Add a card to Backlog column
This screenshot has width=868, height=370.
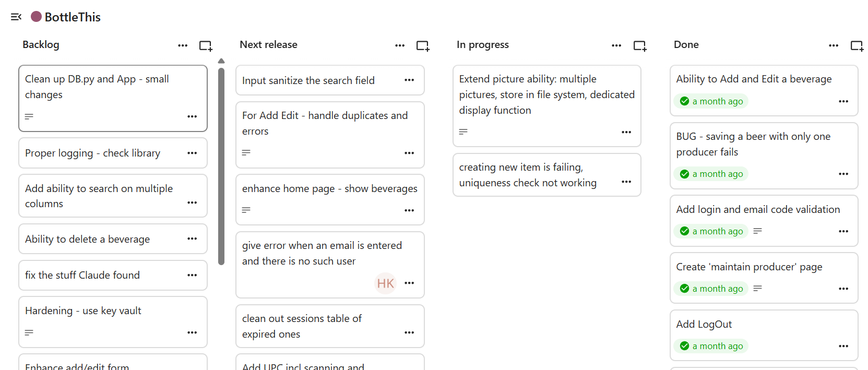tap(206, 46)
